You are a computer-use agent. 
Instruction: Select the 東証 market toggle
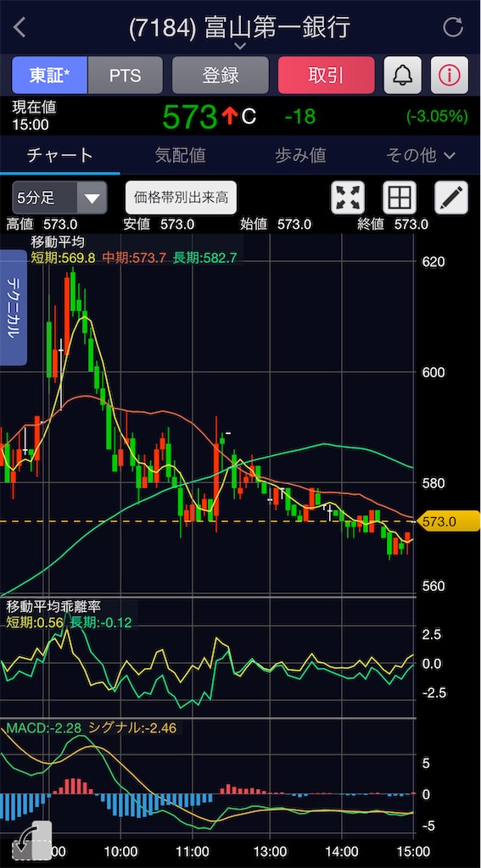[50, 75]
